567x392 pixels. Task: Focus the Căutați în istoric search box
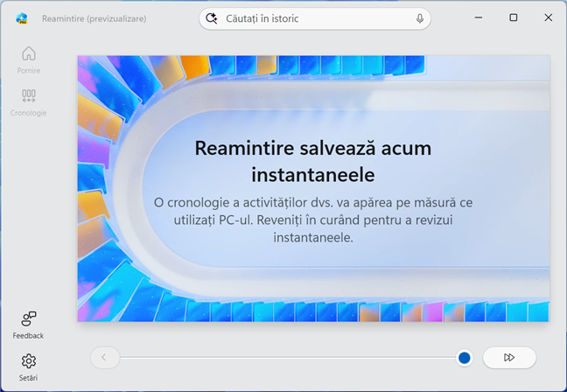pyautogui.click(x=315, y=18)
